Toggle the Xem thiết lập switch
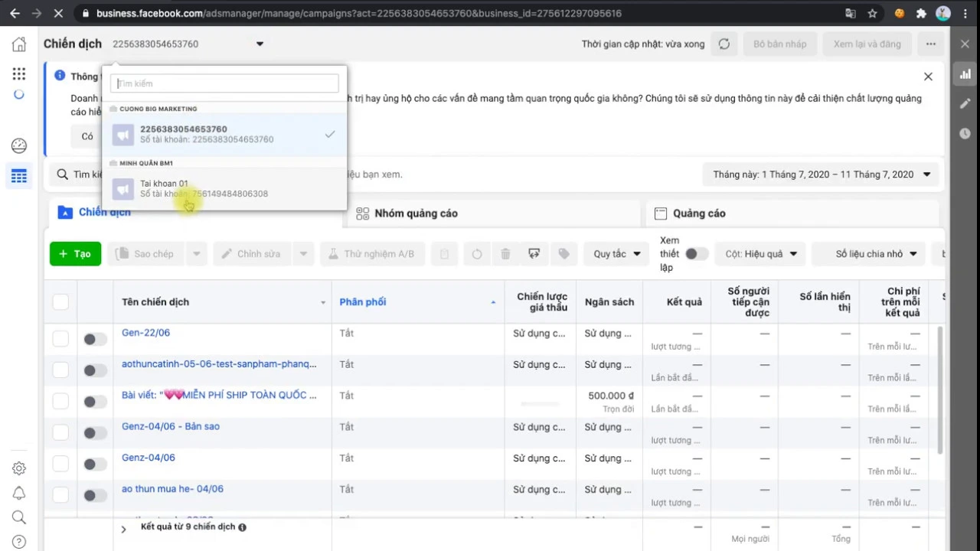Image resolution: width=980 pixels, height=551 pixels. coord(696,254)
